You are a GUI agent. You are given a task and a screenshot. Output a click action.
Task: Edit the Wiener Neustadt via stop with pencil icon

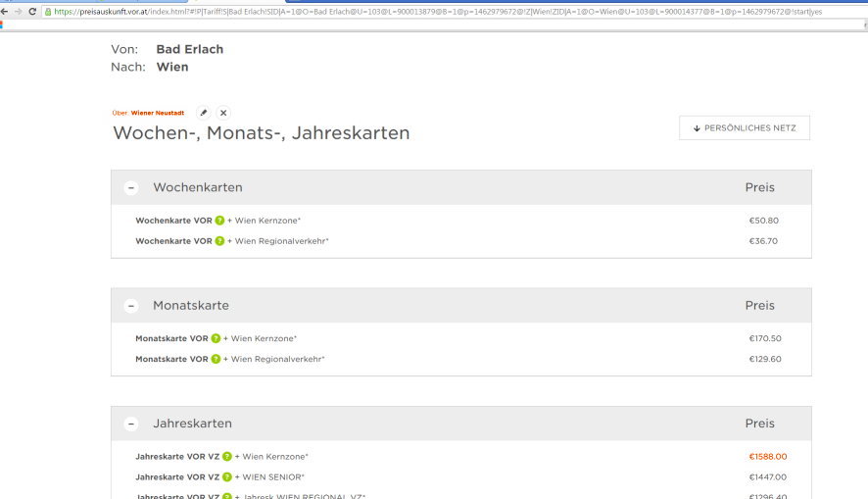(204, 113)
